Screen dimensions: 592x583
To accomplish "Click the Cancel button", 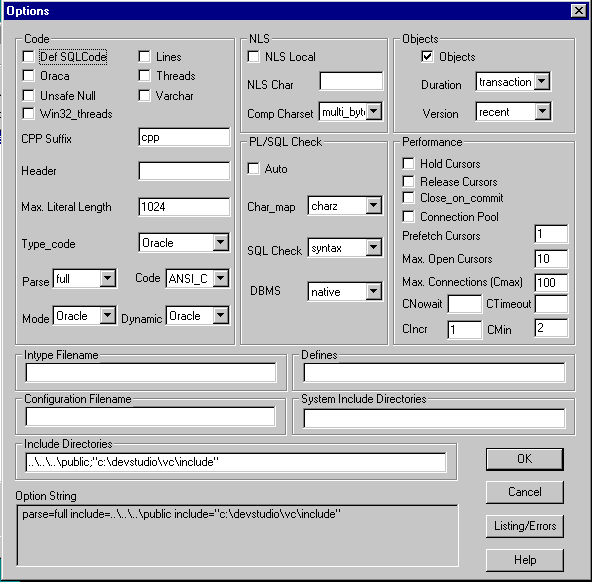I will (x=524, y=492).
